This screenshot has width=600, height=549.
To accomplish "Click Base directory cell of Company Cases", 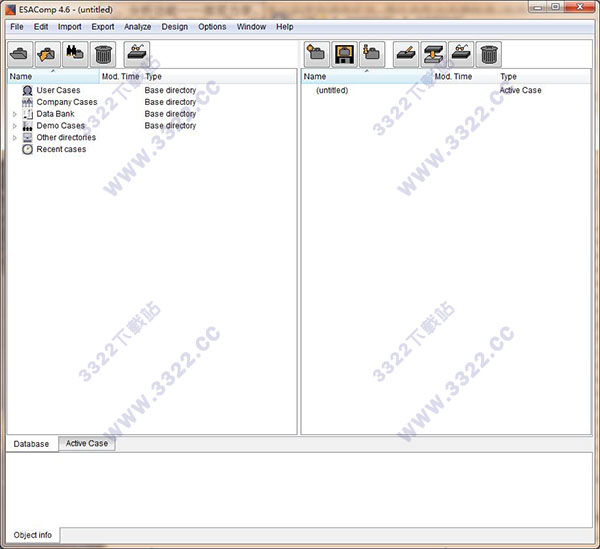I will 170,102.
